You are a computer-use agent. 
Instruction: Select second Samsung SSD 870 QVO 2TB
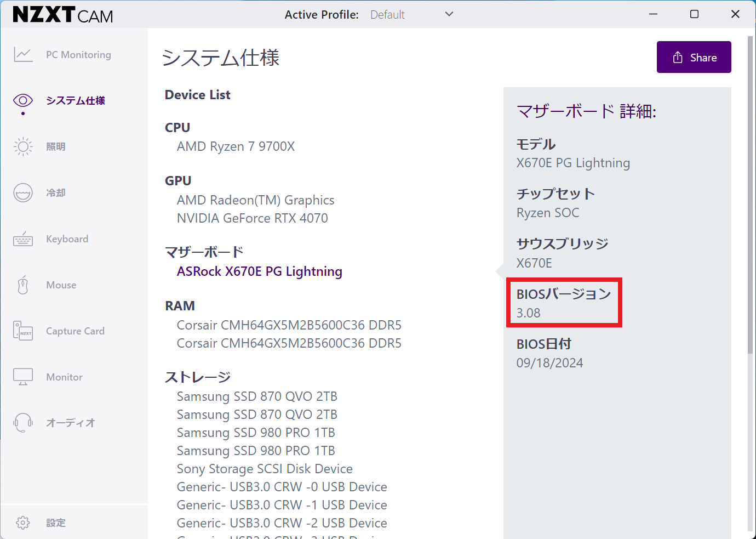point(257,415)
